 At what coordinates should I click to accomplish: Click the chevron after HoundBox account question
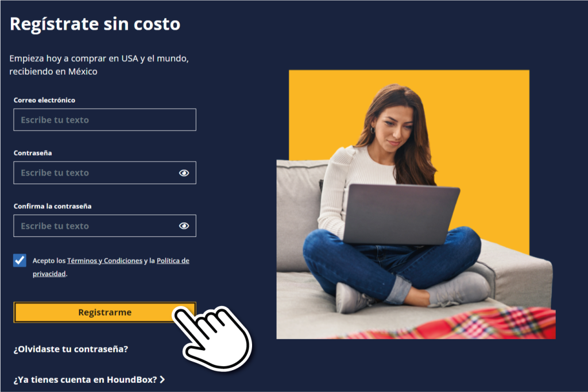[x=163, y=379]
